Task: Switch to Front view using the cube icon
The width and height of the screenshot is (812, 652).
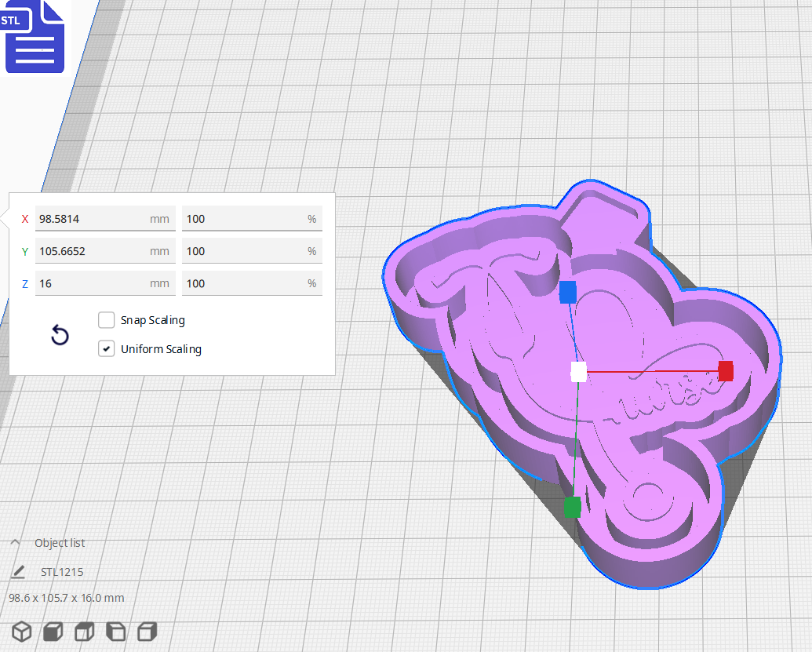Action: 52,632
